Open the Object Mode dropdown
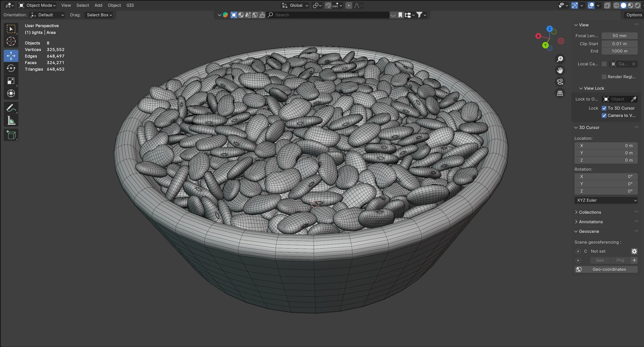This screenshot has height=347, width=644. [38, 5]
